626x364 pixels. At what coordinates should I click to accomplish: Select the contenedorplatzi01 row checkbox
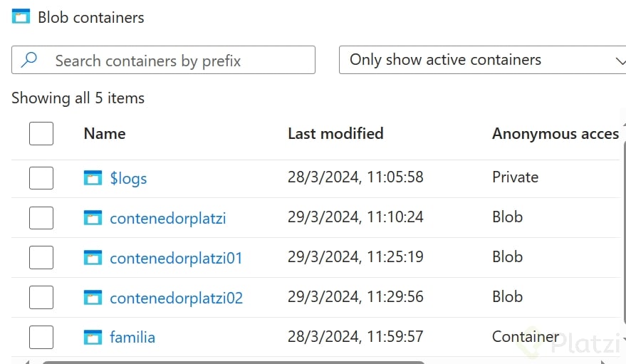41,257
